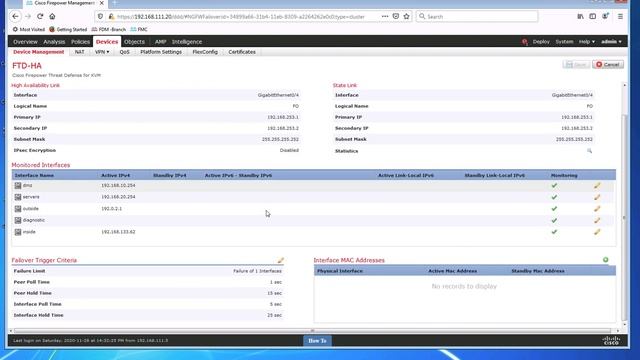The width and height of the screenshot is (640, 360).
Task: Click the Save button
Action: [576, 64]
